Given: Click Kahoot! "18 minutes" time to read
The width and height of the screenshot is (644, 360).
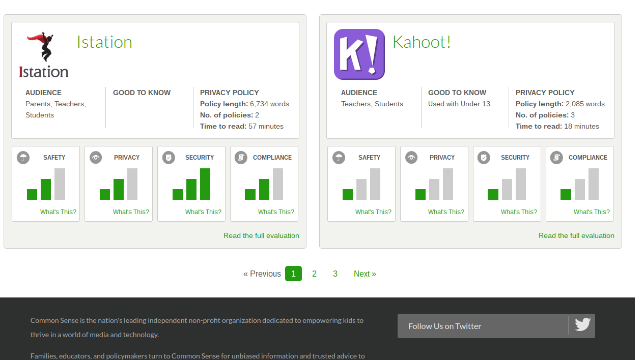Looking at the screenshot, I should click(x=581, y=126).
